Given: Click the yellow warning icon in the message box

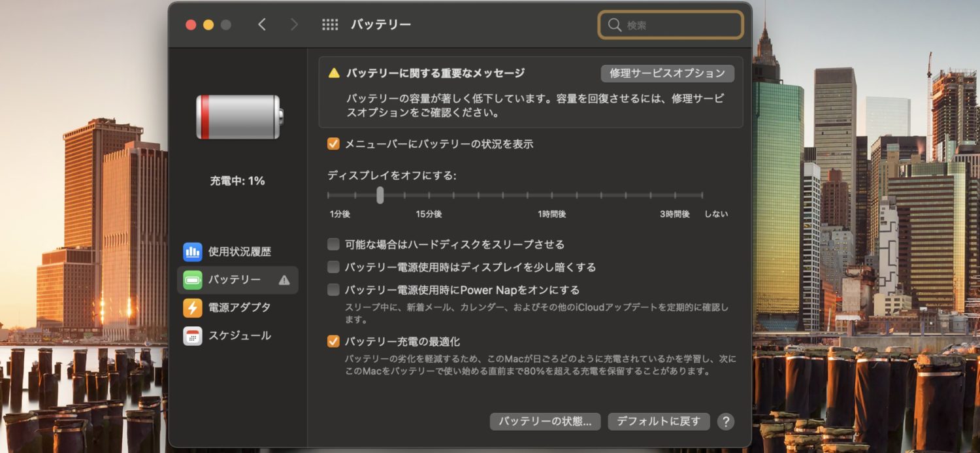Looking at the screenshot, I should (334, 73).
